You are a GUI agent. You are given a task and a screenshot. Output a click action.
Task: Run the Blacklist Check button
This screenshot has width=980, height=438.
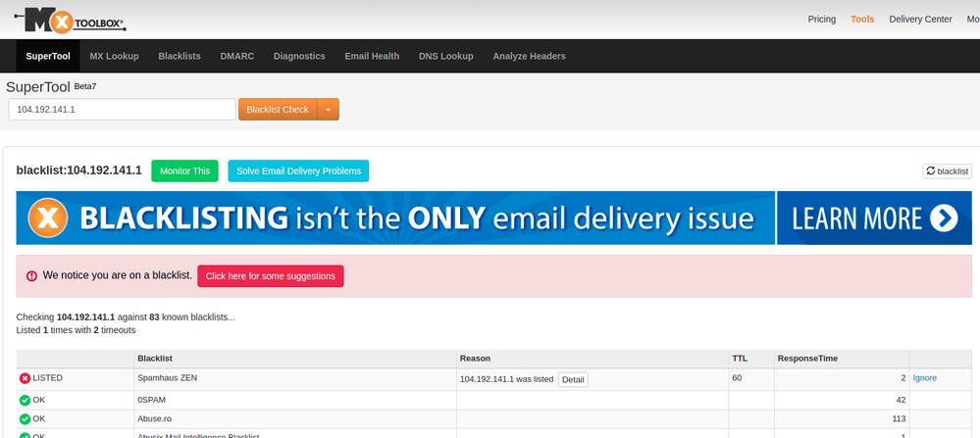[278, 109]
